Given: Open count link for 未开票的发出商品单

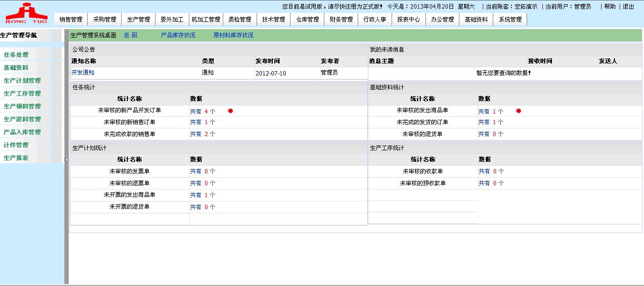Looking at the screenshot, I should coord(203,195).
